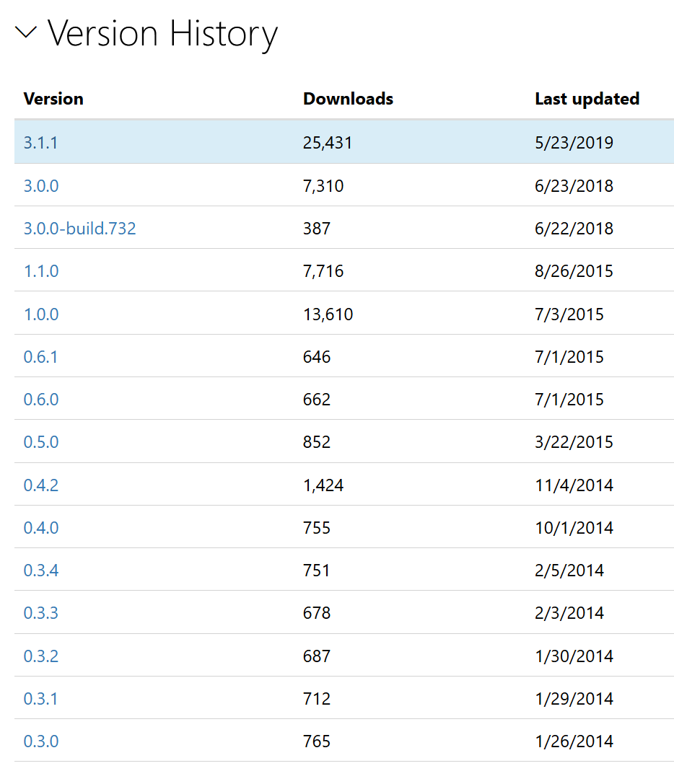Click the date 7/1/2015 in row 0.6.0
This screenshot has width=674, height=784.
tap(569, 400)
